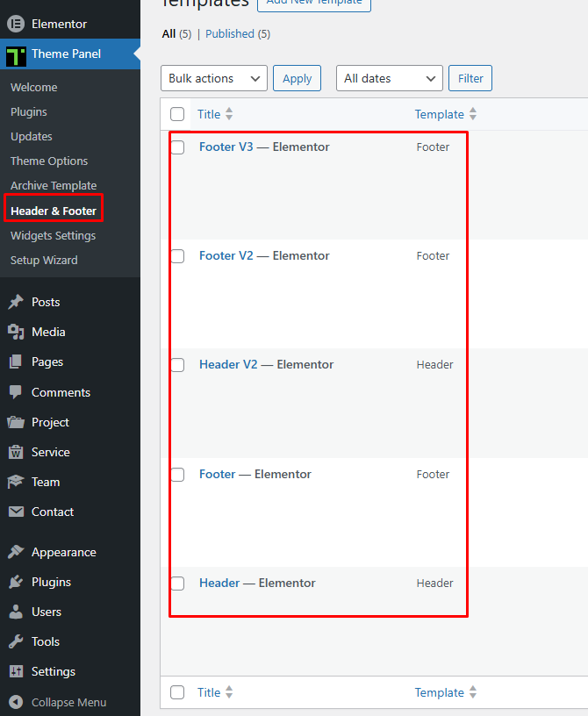588x716 pixels.
Task: Open Theme Options submenu item
Action: click(49, 161)
